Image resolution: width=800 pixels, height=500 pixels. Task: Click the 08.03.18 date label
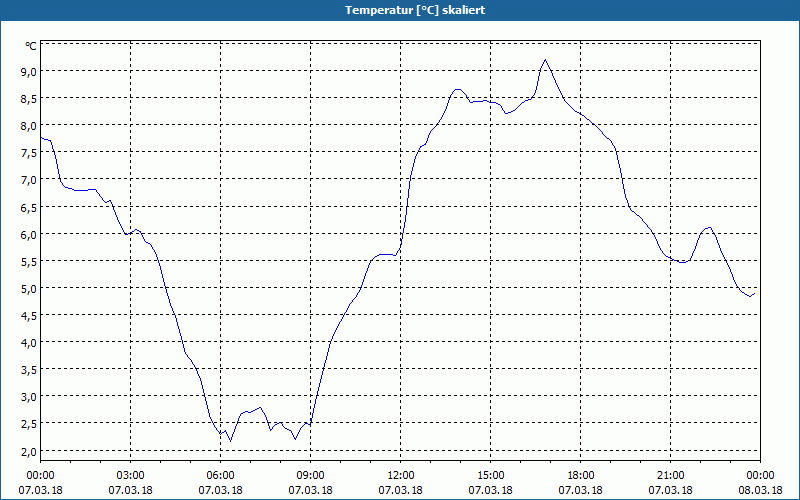[x=760, y=490]
